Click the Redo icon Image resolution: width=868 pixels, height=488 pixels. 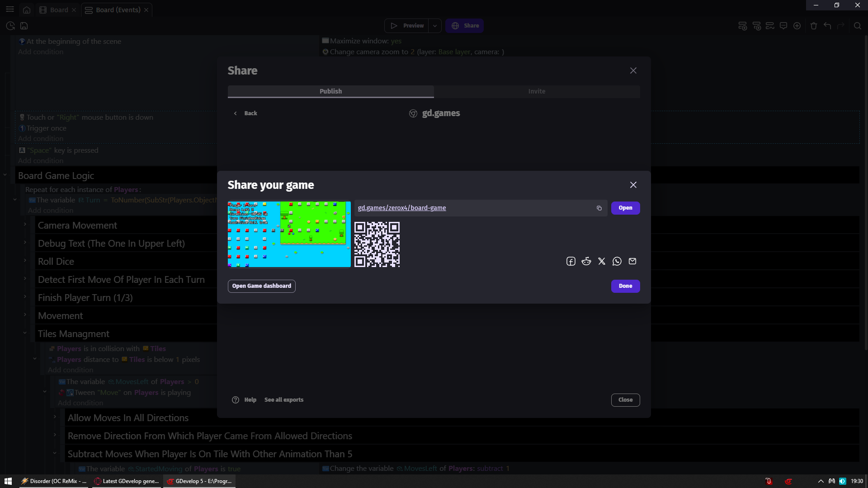(841, 26)
